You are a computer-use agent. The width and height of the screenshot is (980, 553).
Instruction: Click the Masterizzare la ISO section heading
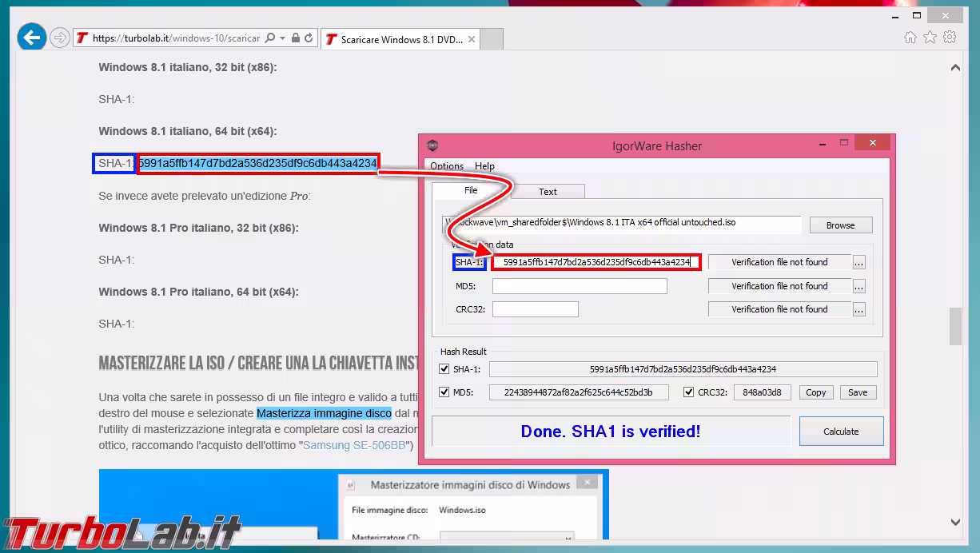[x=258, y=364]
